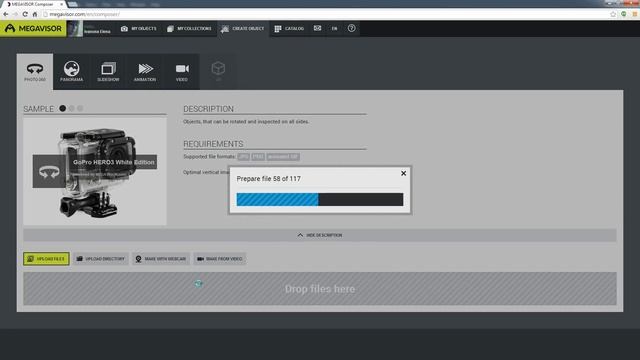Screen dimensions: 640x360
Task: Open My Objects from the top bar
Action: click(x=139, y=29)
